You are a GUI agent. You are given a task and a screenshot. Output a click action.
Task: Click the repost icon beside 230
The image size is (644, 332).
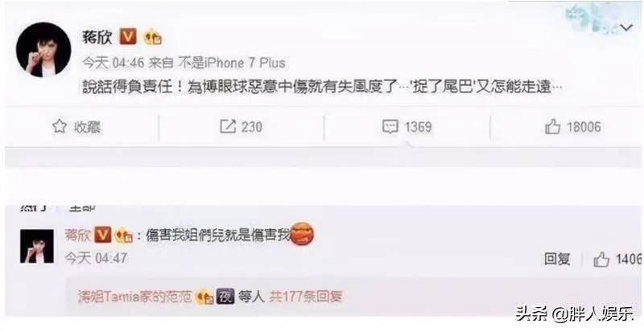pyautogui.click(x=228, y=126)
